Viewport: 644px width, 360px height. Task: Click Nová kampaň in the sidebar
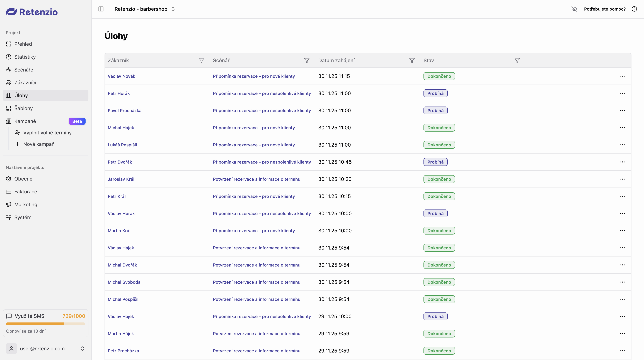[x=39, y=144]
